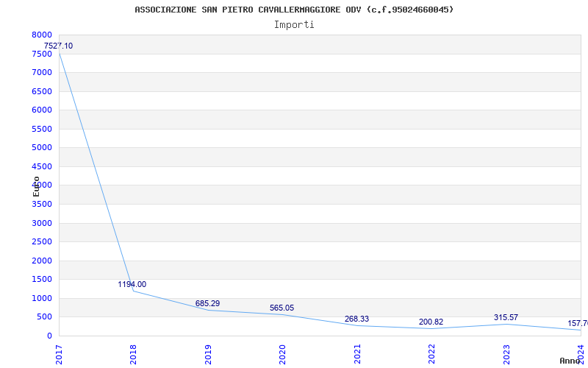Select the 7527.10 data label
Screen dimensions: 588x368
pos(59,46)
